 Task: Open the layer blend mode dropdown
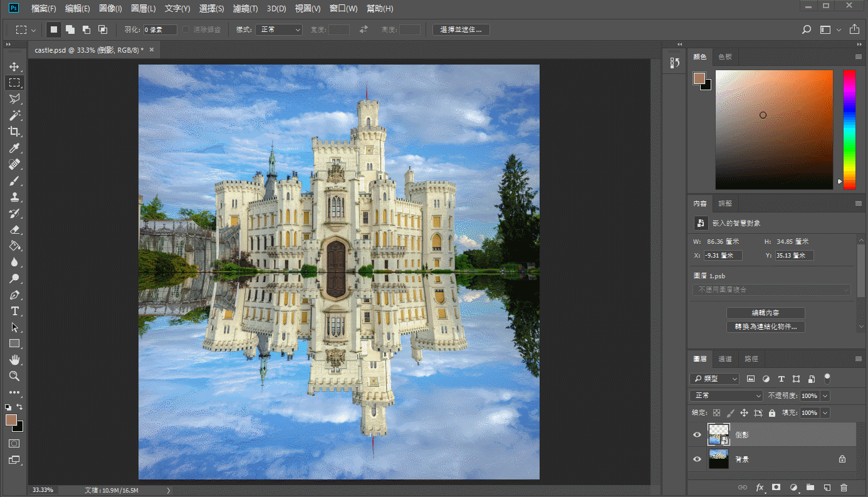pyautogui.click(x=726, y=396)
